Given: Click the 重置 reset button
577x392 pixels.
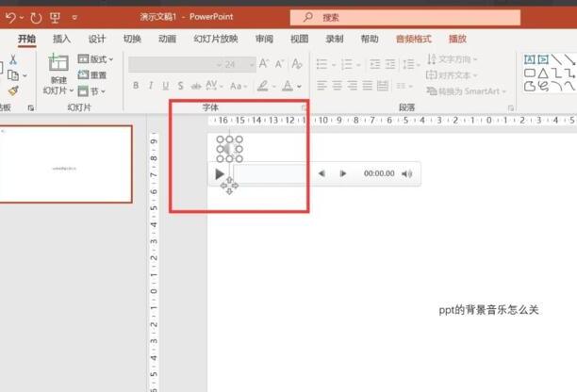Looking at the screenshot, I should coord(92,75).
